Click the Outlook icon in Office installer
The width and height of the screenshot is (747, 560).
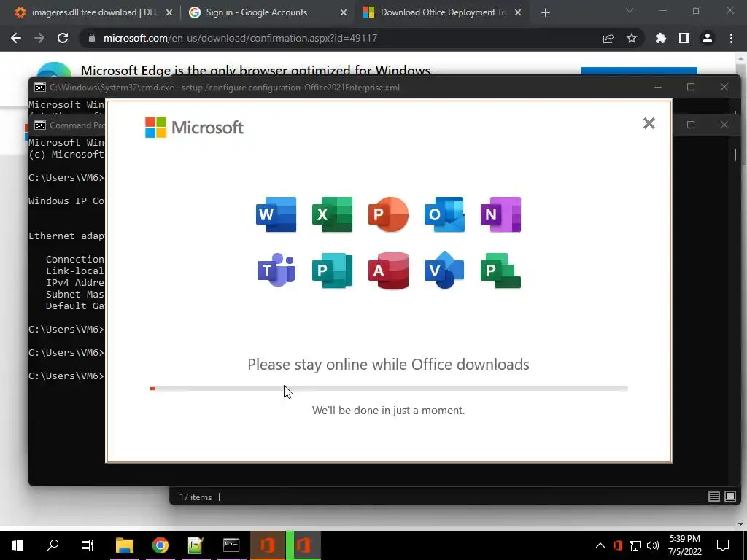tap(444, 214)
